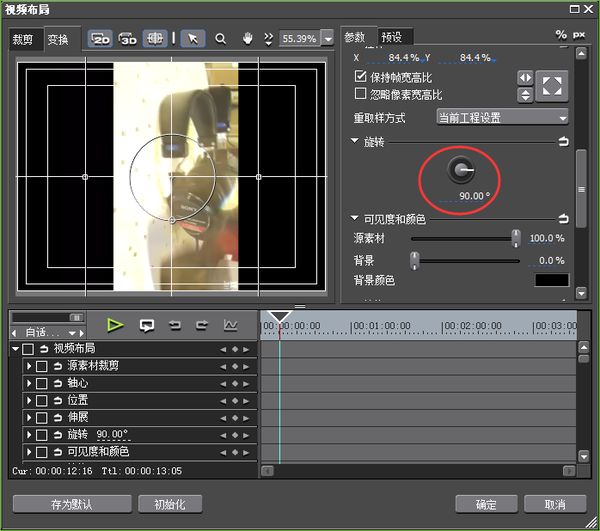Enable keyframes for 位置 checkbox
600x531 pixels.
point(41,401)
